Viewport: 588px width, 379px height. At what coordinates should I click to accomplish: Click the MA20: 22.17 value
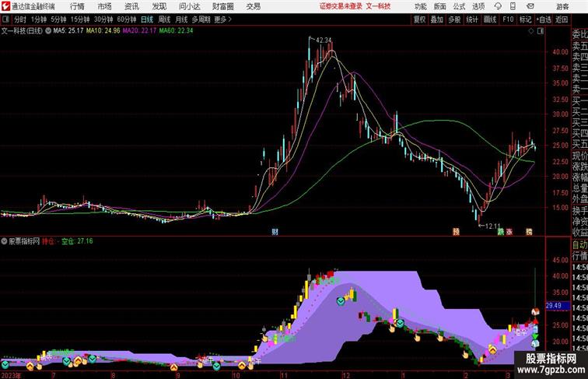click(x=139, y=31)
